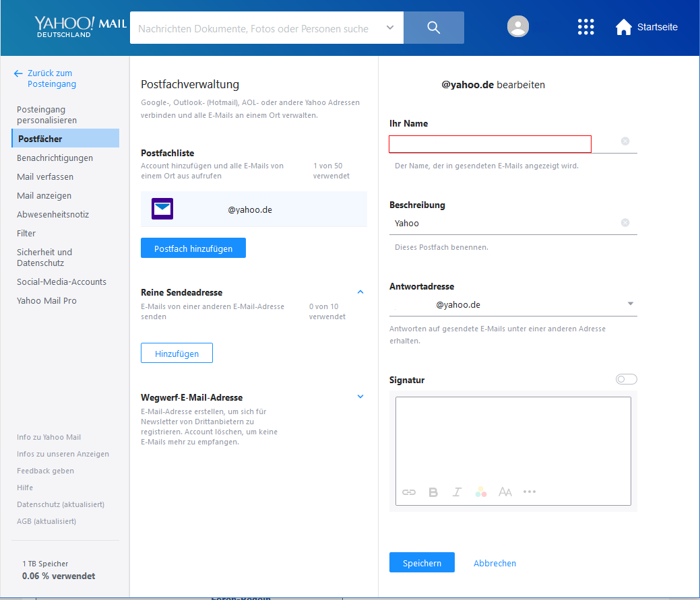Click the Startseite link text
This screenshot has height=600, width=700.
click(657, 27)
